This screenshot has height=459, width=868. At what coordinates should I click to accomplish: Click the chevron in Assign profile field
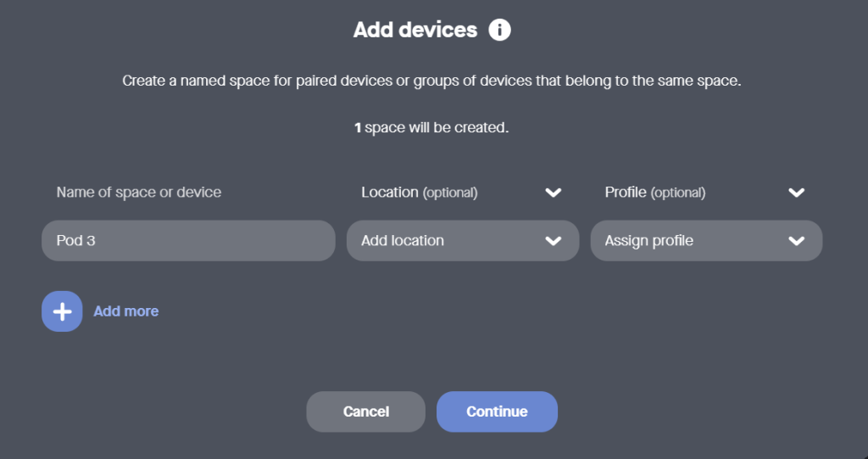(x=796, y=241)
